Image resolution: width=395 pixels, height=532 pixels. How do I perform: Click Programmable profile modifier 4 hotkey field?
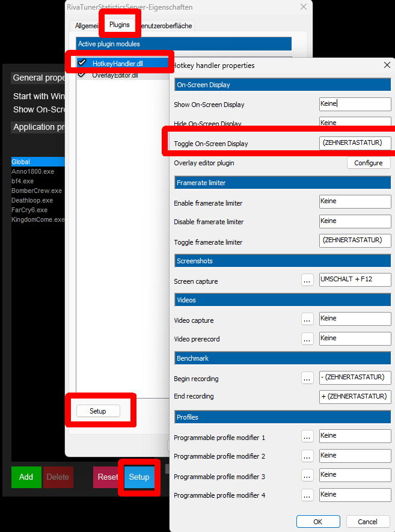355,495
